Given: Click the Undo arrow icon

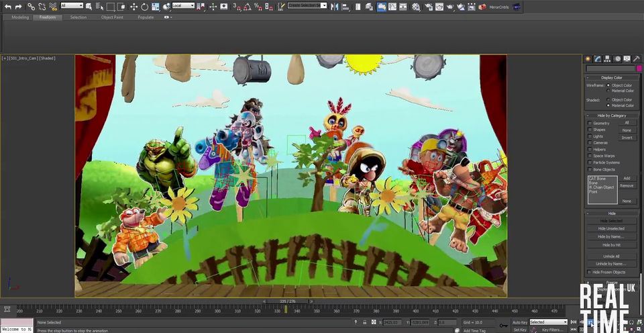Looking at the screenshot, I should point(8,7).
